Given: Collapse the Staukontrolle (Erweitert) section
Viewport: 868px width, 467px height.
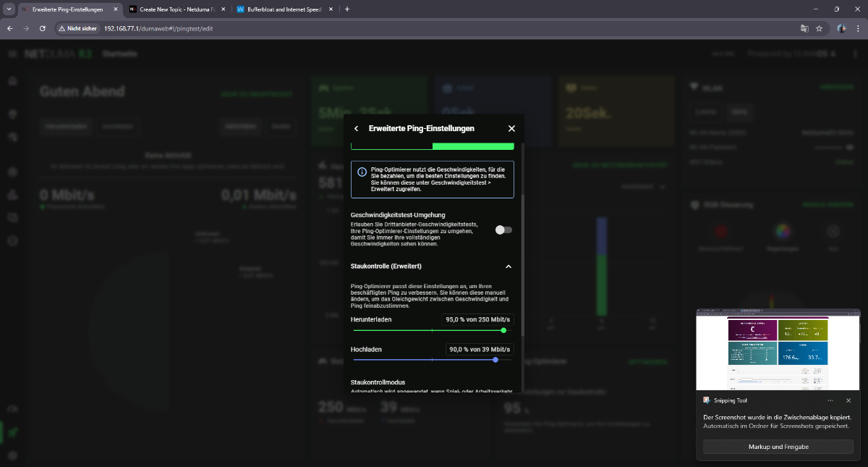Looking at the screenshot, I should point(509,266).
